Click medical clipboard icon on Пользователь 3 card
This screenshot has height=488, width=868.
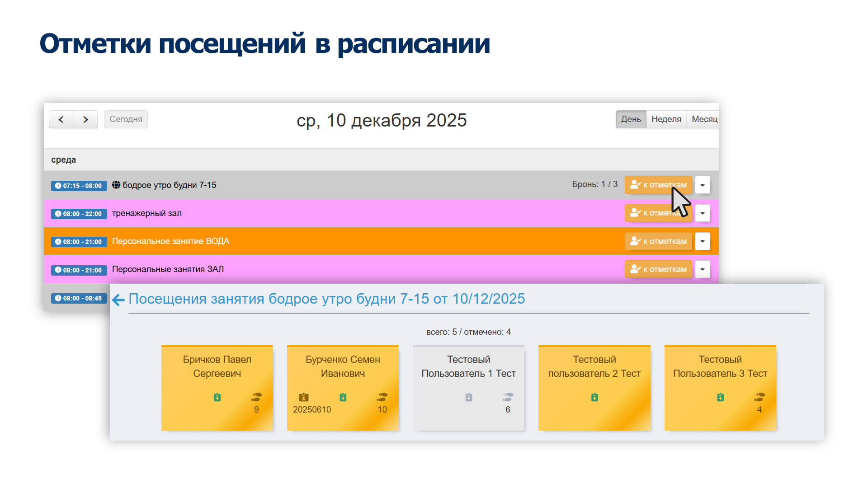pos(721,397)
